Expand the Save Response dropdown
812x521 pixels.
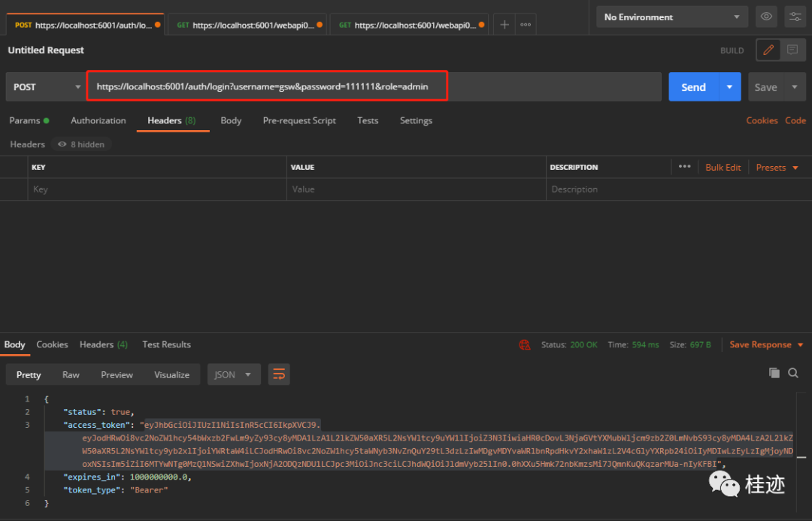766,345
